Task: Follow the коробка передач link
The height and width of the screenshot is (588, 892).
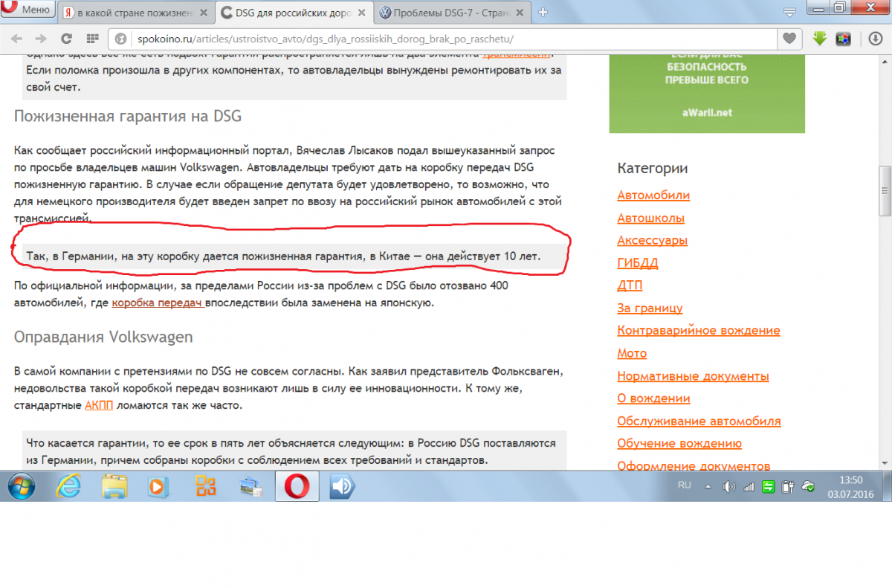Action: (x=158, y=303)
